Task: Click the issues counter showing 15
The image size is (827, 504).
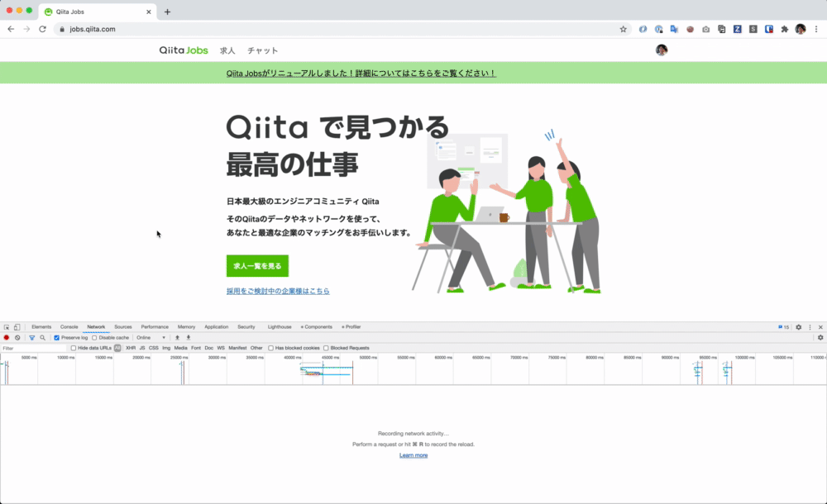Action: point(784,327)
